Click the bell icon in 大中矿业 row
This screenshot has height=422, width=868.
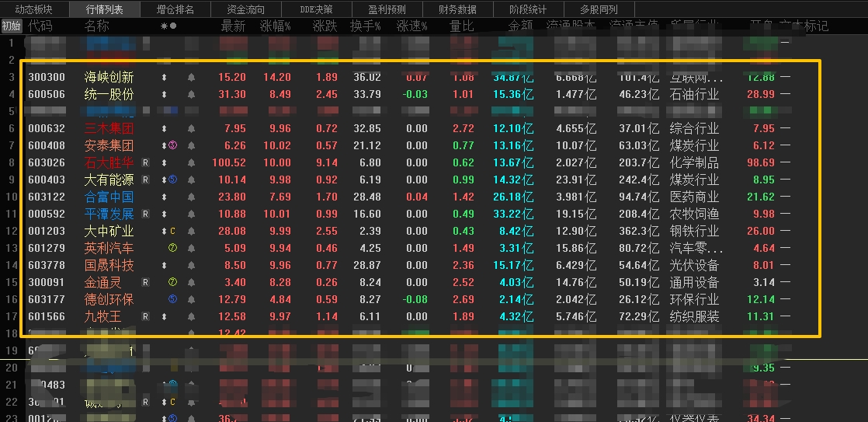pos(191,231)
